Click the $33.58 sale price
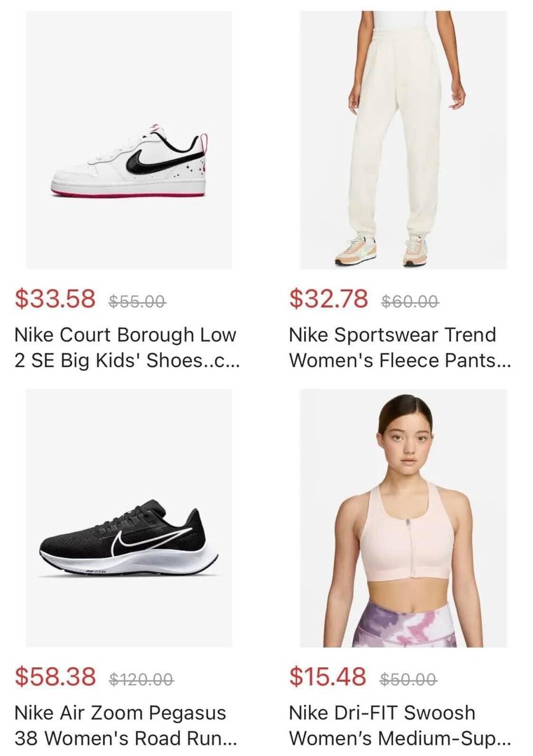The image size is (533, 756). 55,300
